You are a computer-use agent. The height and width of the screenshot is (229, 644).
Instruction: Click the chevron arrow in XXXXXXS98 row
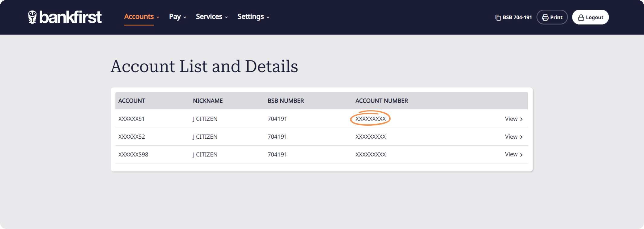(x=521, y=155)
